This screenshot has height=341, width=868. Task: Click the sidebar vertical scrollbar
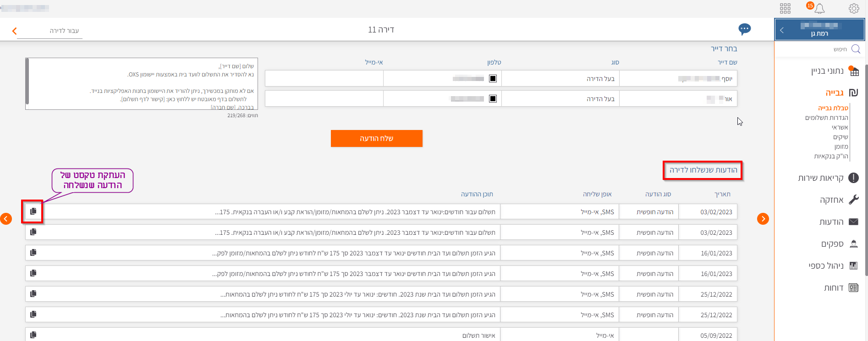[x=866, y=169]
